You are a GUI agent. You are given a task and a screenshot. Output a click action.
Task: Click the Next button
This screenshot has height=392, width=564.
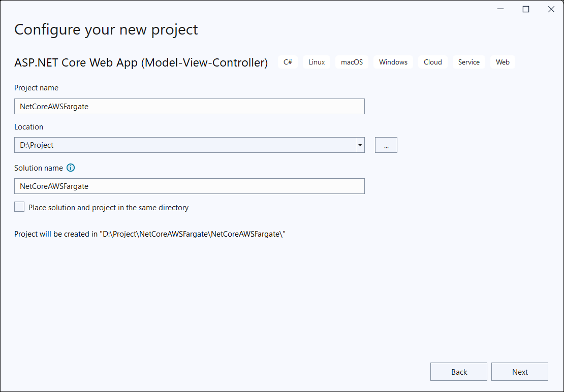[x=519, y=371]
